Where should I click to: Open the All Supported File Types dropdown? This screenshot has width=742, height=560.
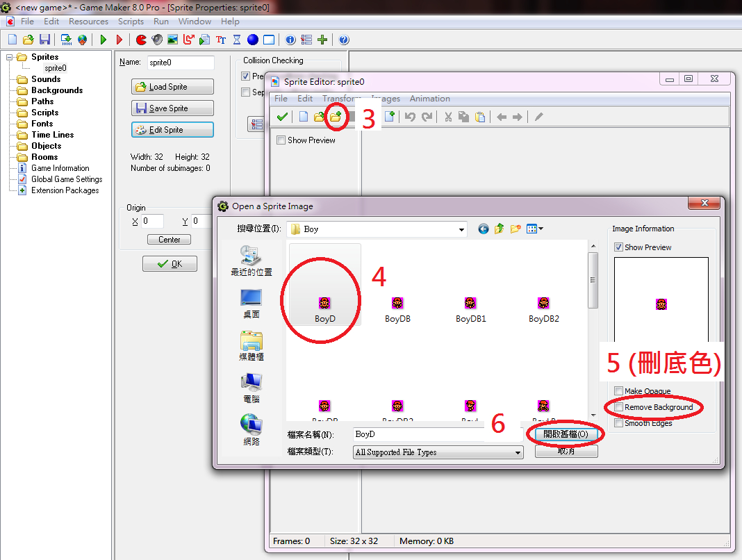pos(518,452)
